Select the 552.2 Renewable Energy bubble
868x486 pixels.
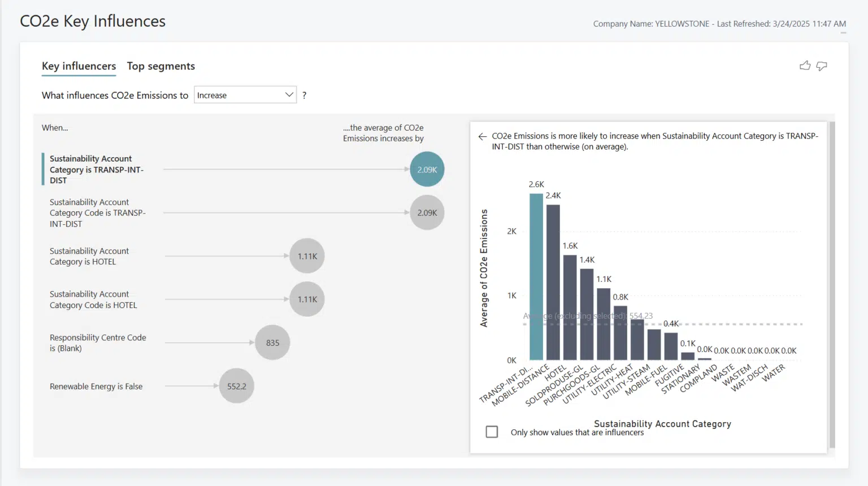point(237,386)
